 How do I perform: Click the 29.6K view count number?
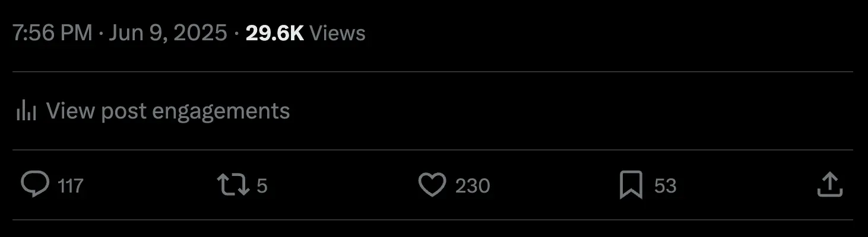(x=274, y=33)
